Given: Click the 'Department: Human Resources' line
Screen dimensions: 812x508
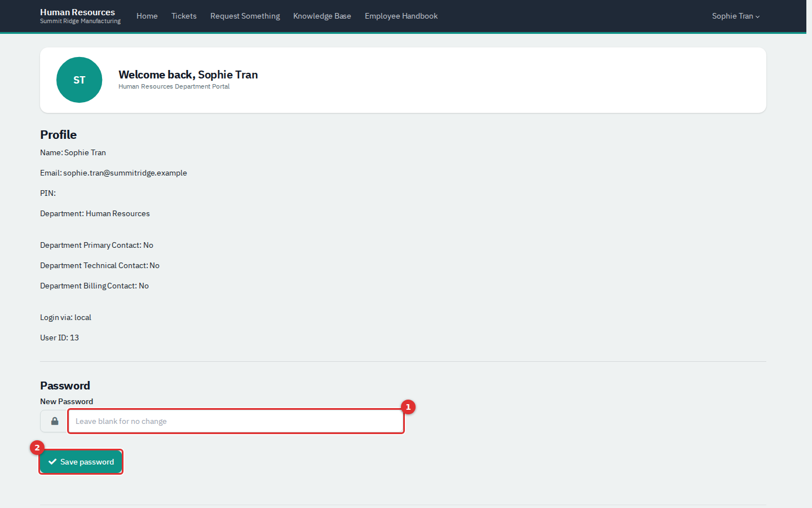Looking at the screenshot, I should [x=95, y=213].
